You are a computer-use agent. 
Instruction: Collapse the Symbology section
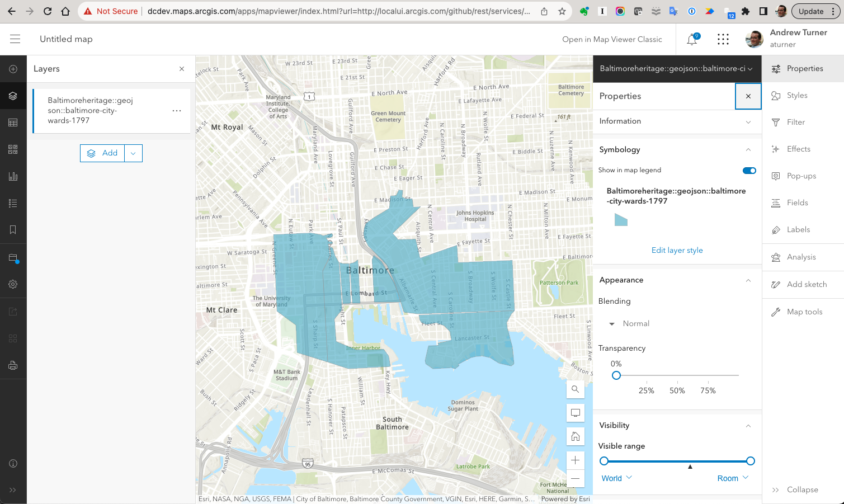(748, 149)
